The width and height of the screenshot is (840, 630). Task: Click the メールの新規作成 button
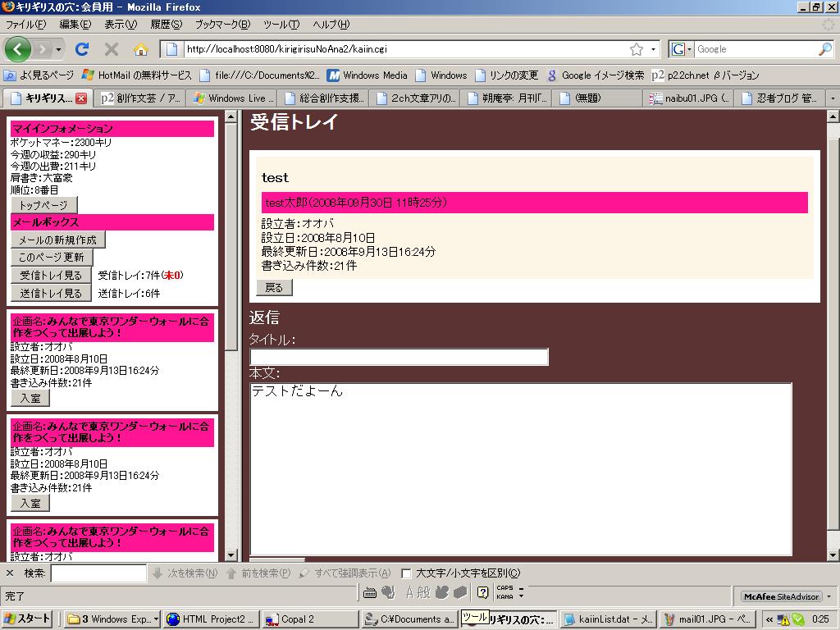[58, 240]
